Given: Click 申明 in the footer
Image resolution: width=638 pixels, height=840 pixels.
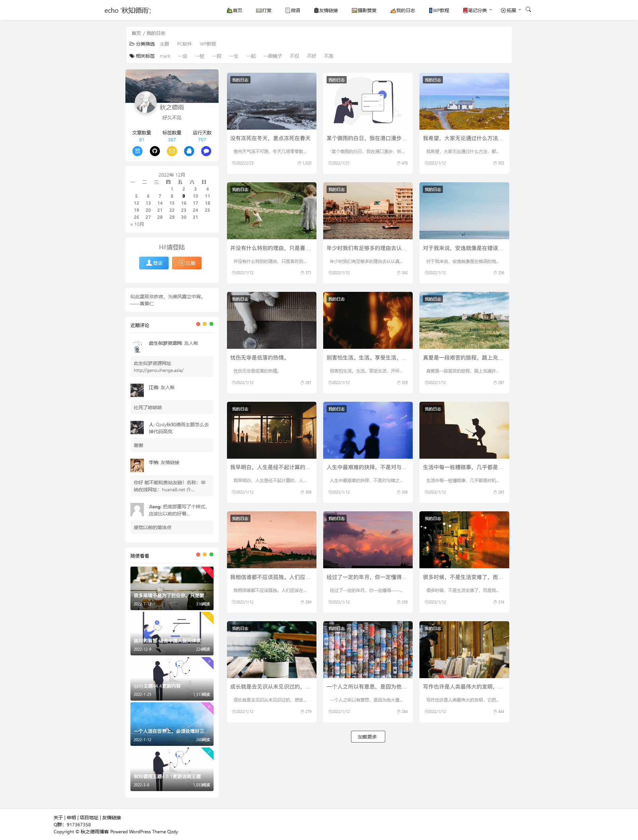Looking at the screenshot, I should (71, 818).
